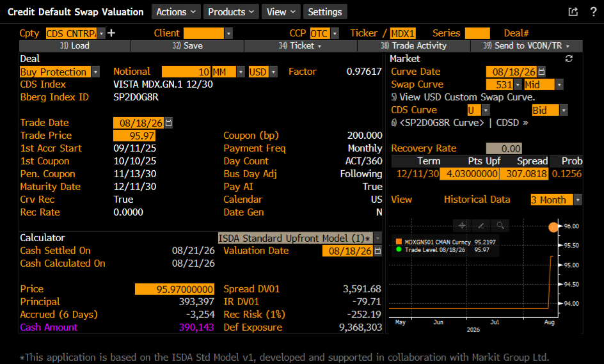The width and height of the screenshot is (604, 364).
Task: Click the Trade Activity button
Action: [414, 46]
